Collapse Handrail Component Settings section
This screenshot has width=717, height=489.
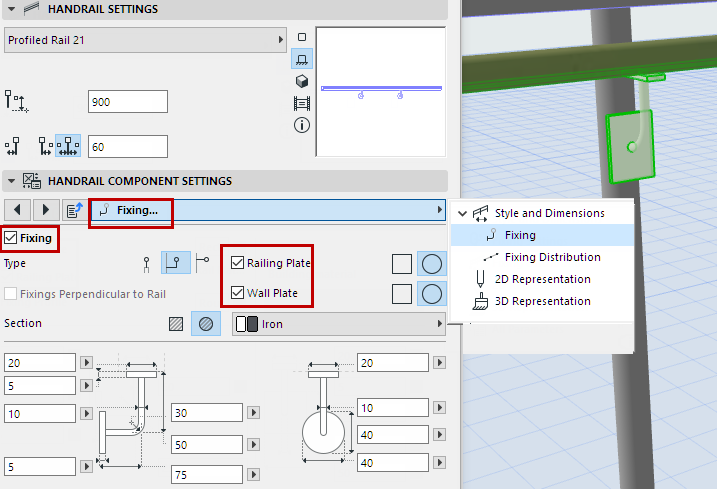click(x=12, y=181)
